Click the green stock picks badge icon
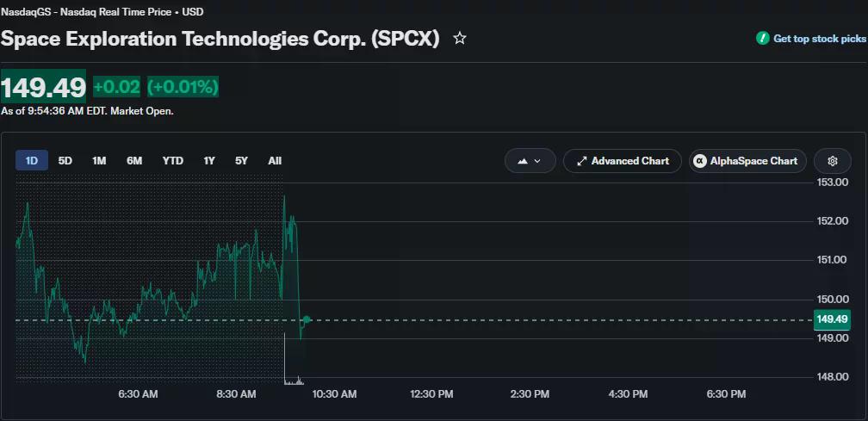868x421 pixels. (763, 38)
